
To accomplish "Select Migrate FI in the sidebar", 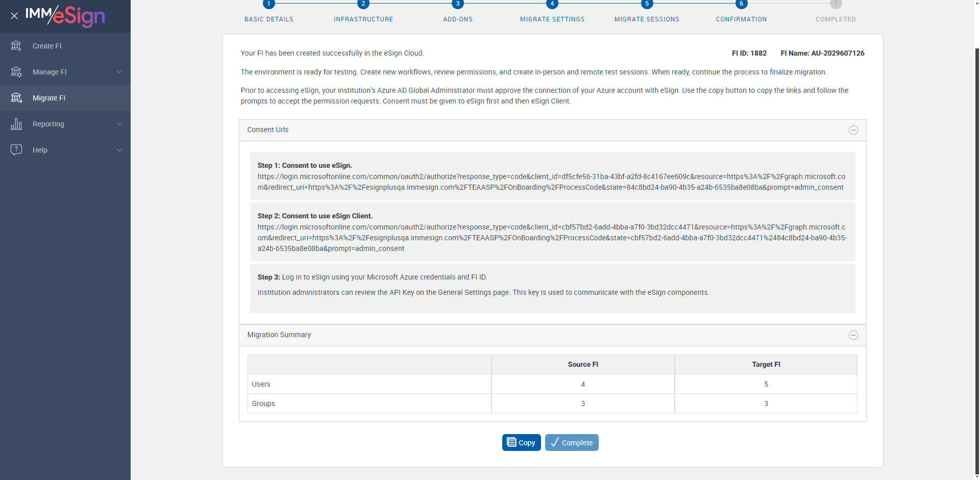I will [x=65, y=98].
